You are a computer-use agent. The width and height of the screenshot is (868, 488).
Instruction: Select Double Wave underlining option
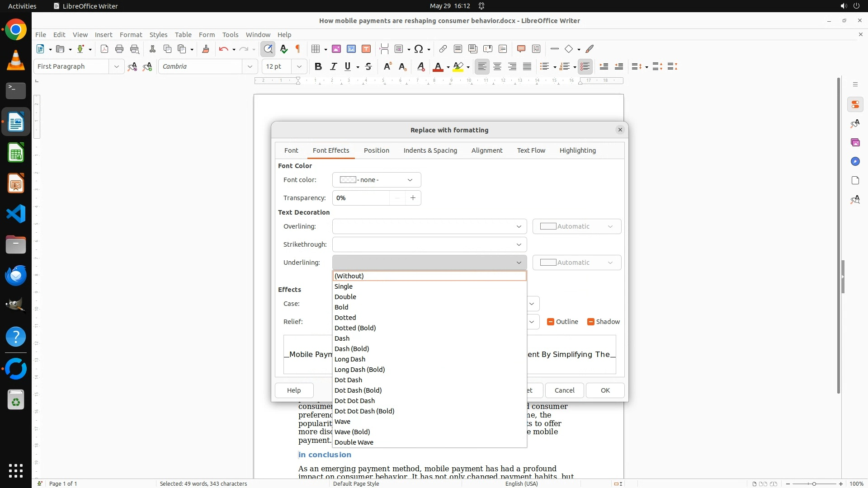(x=354, y=442)
